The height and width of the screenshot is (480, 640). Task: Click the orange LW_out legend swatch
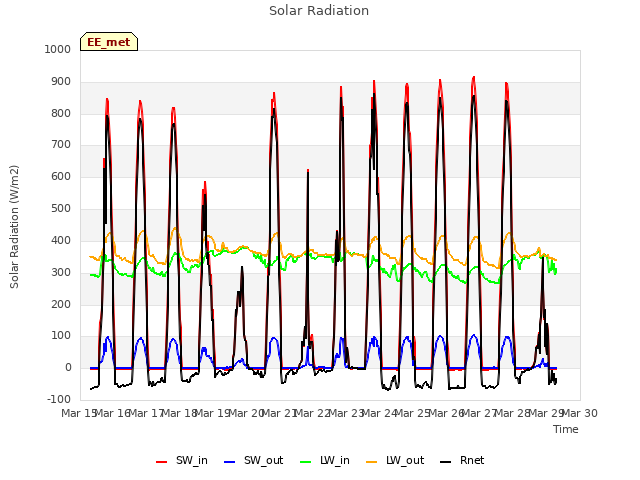pos(372,462)
